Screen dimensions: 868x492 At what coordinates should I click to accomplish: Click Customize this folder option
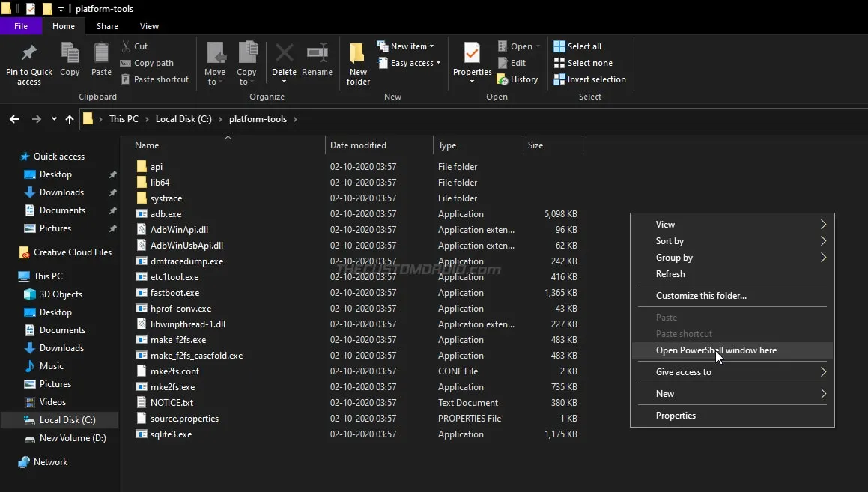[x=702, y=295]
